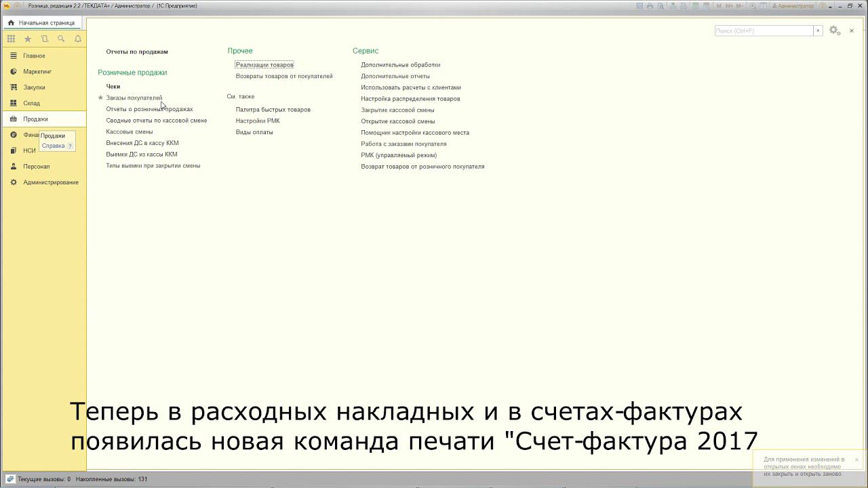
Task: Click the Закупки cart icon
Action: [x=14, y=87]
